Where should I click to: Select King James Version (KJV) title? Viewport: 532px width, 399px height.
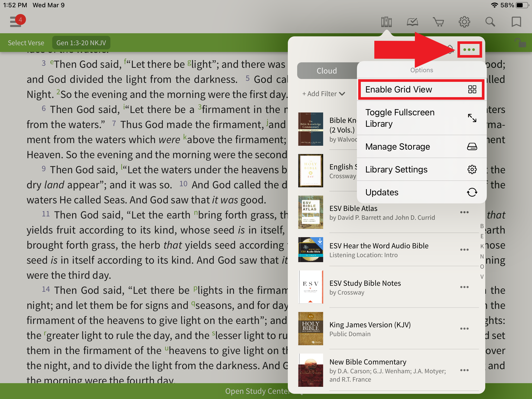click(x=370, y=325)
